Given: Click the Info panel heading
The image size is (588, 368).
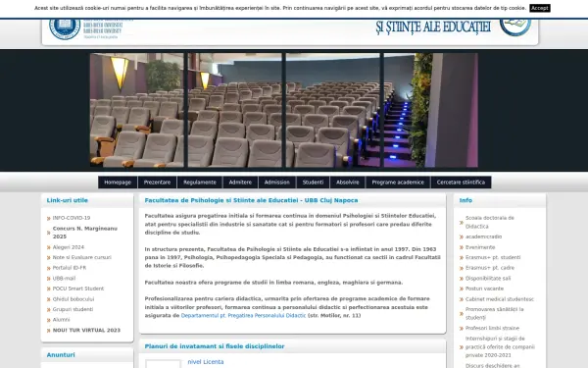Looking at the screenshot, I should 465,200.
